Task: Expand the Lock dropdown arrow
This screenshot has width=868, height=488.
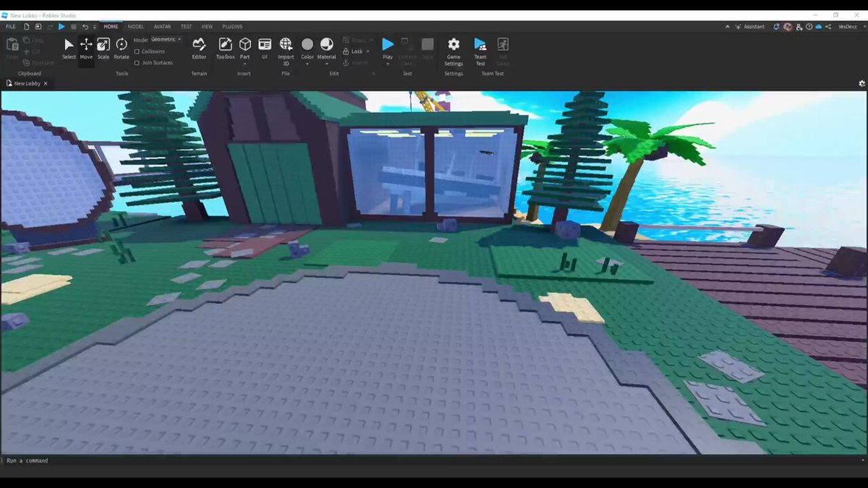Action: (369, 52)
